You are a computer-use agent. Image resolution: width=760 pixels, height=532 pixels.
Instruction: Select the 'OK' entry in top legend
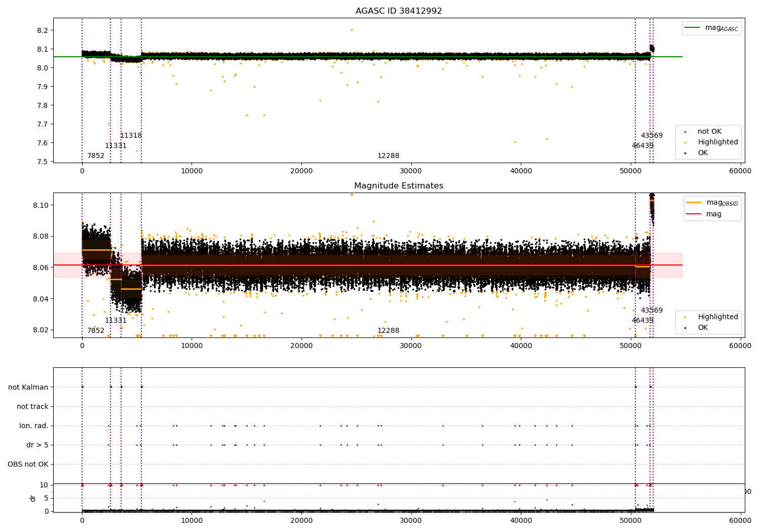click(702, 153)
